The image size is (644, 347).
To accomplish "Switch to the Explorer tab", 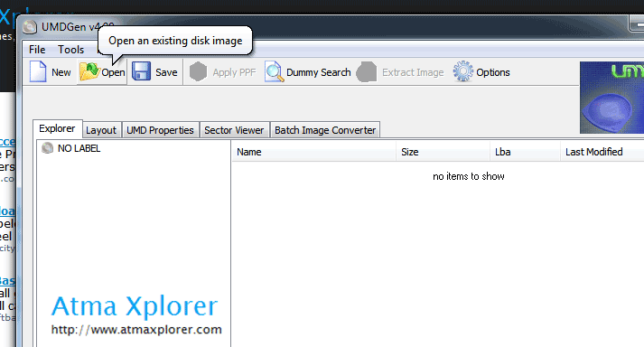I will point(57,128).
